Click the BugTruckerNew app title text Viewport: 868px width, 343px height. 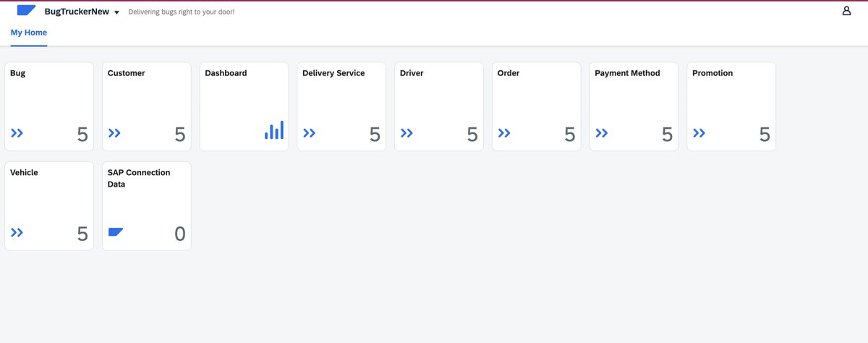point(77,12)
